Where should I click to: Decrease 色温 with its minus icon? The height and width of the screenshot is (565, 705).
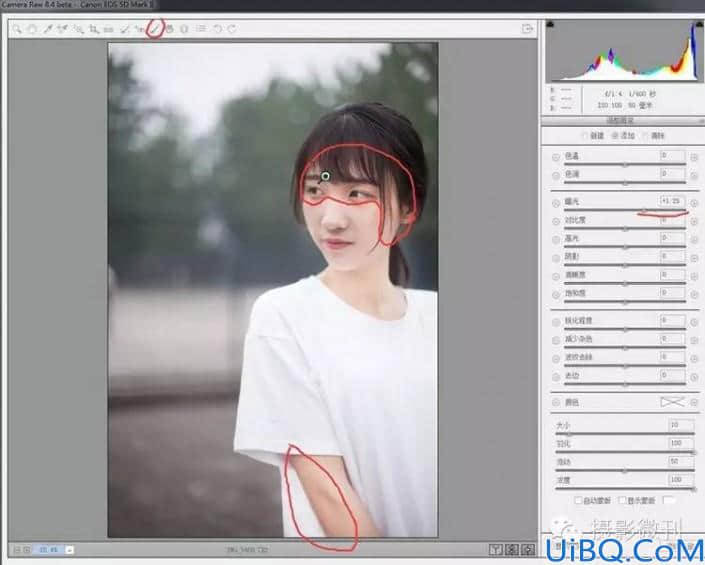[x=556, y=157]
